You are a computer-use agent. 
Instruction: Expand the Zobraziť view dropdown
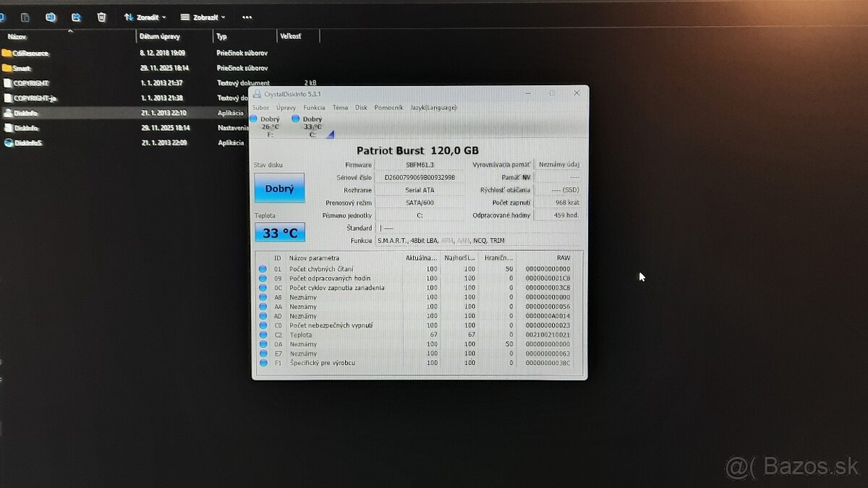click(x=203, y=17)
